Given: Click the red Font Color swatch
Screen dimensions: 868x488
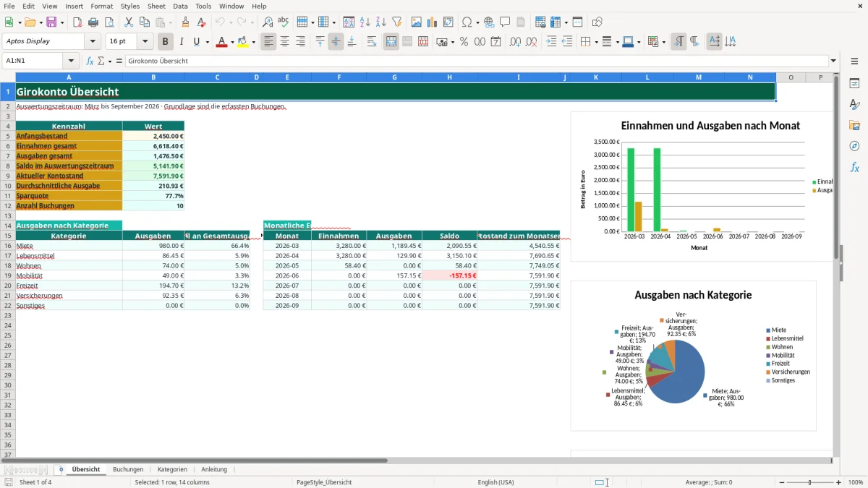Looking at the screenshot, I should (222, 42).
